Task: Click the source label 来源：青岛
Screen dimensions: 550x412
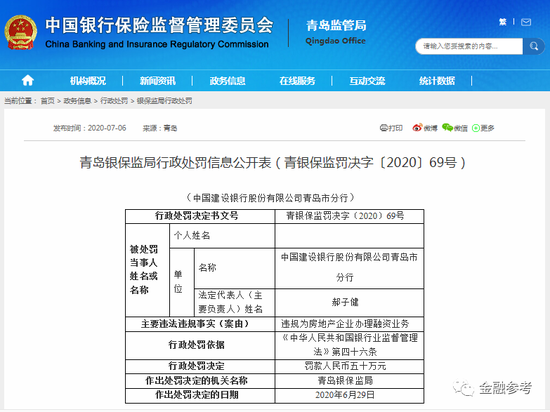Action: (x=160, y=128)
